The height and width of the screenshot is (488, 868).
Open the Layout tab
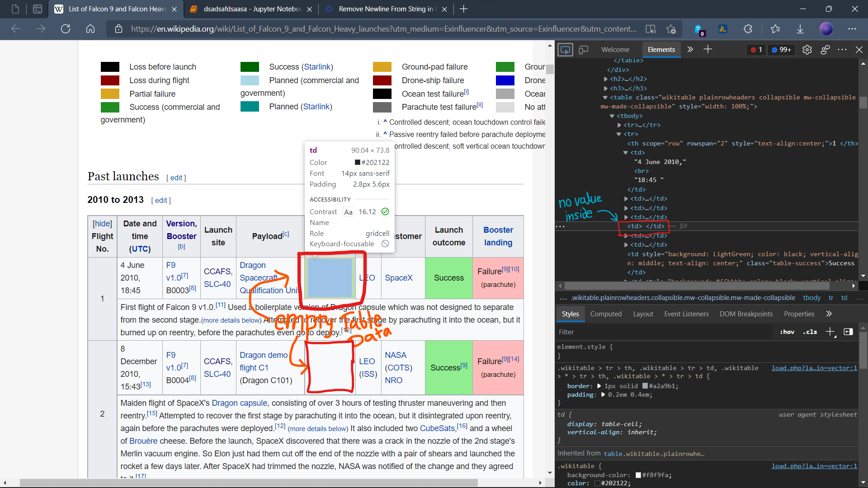tap(643, 314)
